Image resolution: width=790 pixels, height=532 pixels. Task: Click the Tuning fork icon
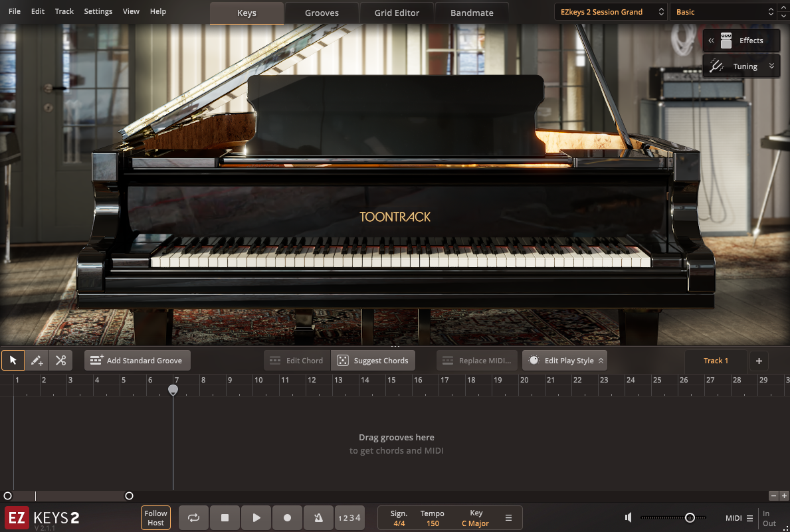click(716, 66)
